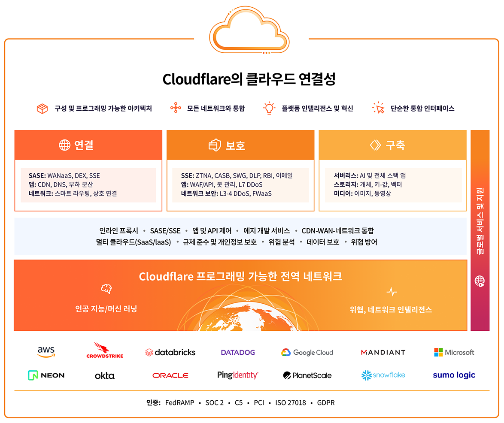
Task: Select the 구축 header label
Action: click(395, 145)
